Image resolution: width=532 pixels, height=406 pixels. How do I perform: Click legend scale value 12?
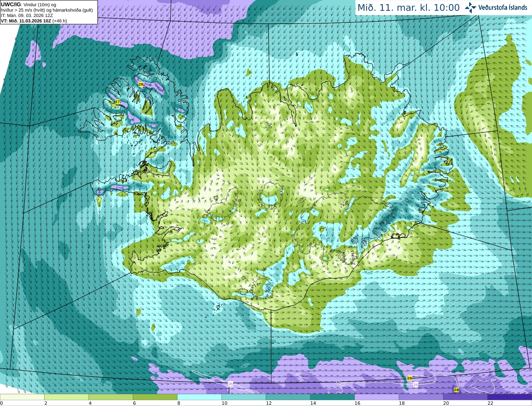tap(269, 403)
